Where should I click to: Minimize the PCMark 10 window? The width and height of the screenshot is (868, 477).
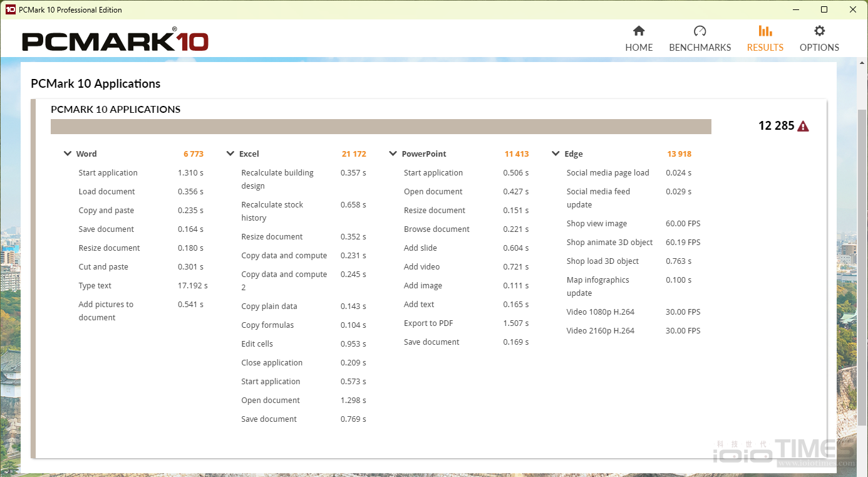click(796, 9)
